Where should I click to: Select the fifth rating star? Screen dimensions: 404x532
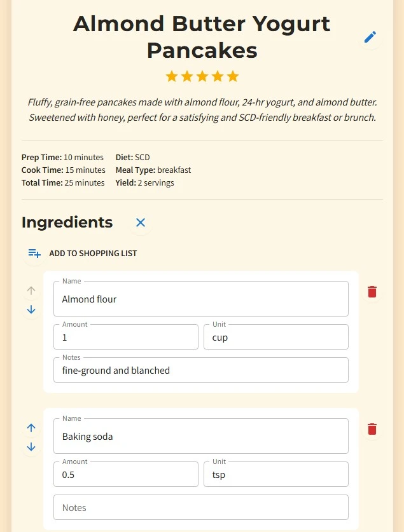(x=233, y=76)
